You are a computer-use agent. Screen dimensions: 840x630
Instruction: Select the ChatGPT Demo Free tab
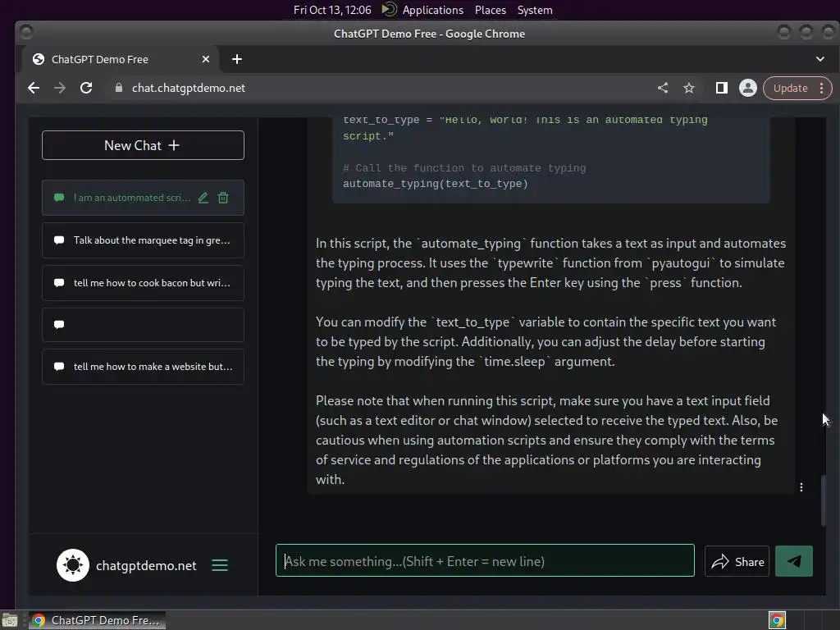coord(120,59)
